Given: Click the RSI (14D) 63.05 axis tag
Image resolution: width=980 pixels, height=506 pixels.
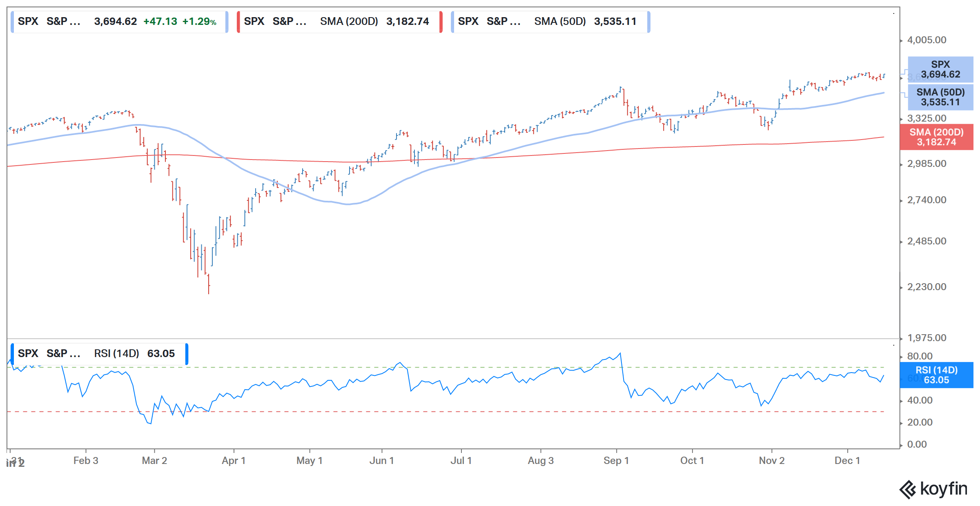Looking at the screenshot, I should (x=936, y=375).
